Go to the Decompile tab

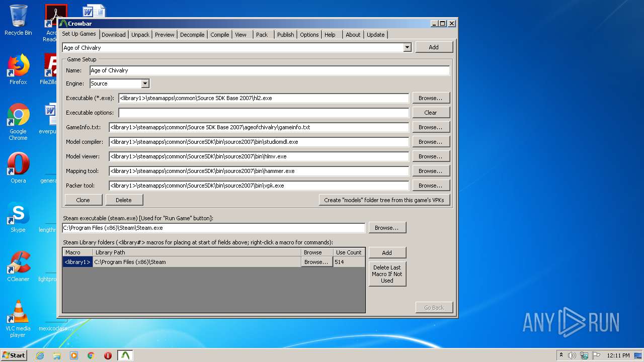192,35
